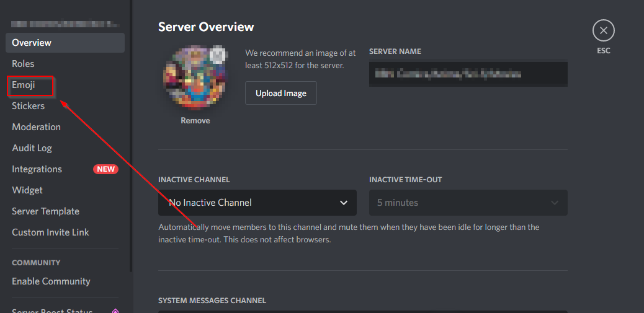Image resolution: width=644 pixels, height=313 pixels.
Task: Click the SYSTEM MESSAGES CHANNEL label
Action: [212, 301]
